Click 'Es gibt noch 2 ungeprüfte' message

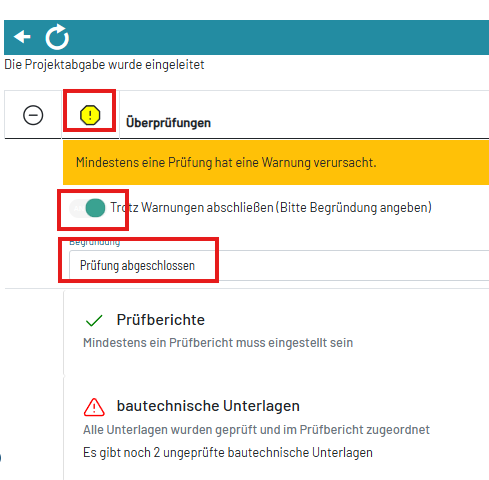[x=228, y=453]
